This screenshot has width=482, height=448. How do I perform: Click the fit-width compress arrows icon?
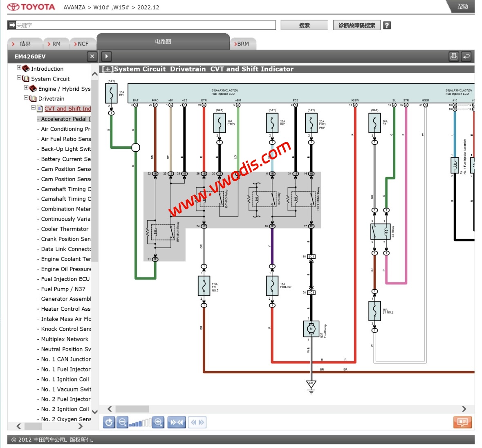pyautogui.click(x=177, y=422)
